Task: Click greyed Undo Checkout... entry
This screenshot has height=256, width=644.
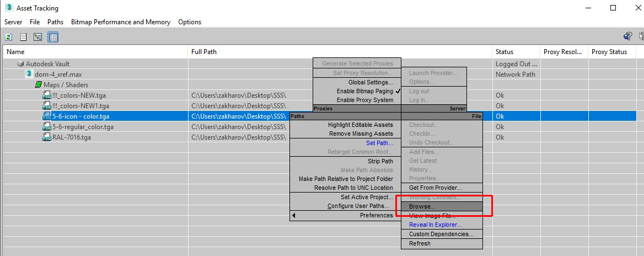Action: click(432, 142)
